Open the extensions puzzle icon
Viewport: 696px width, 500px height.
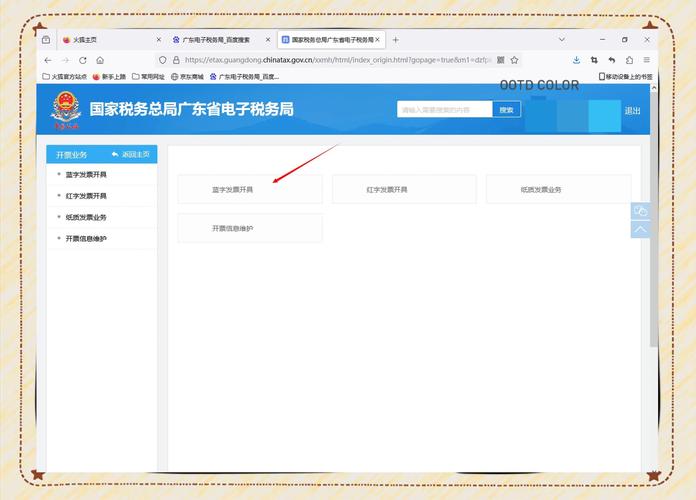pyautogui.click(x=629, y=60)
